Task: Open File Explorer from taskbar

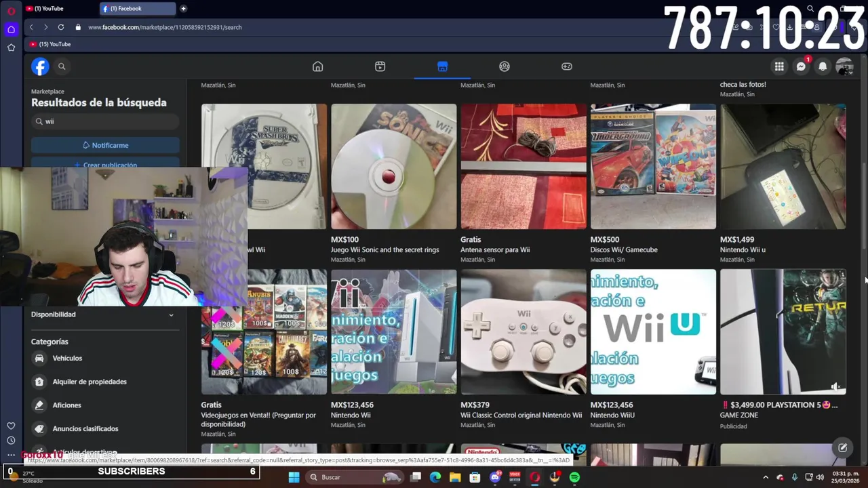Action: [455, 477]
